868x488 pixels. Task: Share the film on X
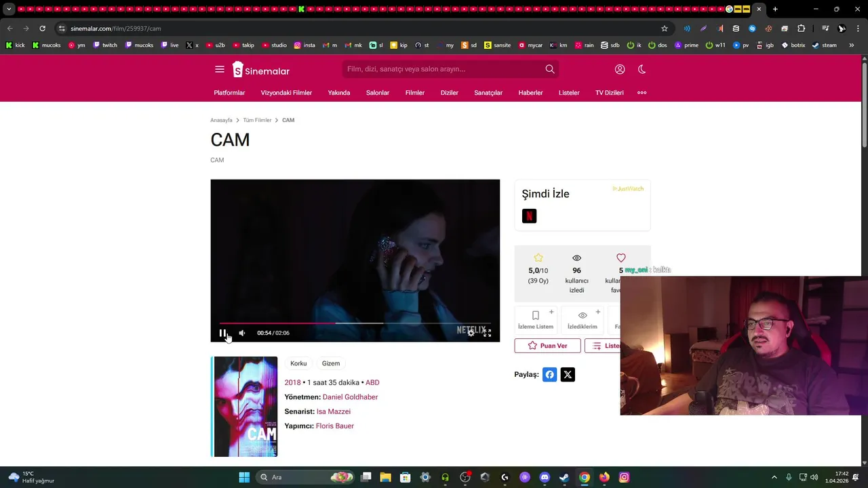click(568, 375)
